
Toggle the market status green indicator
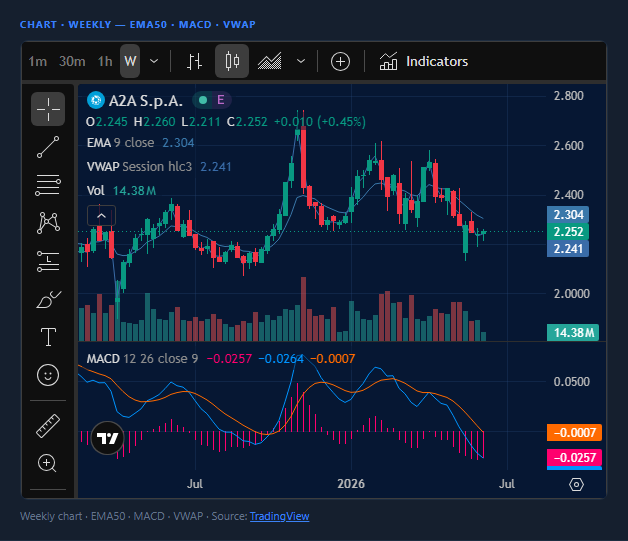[x=203, y=100]
